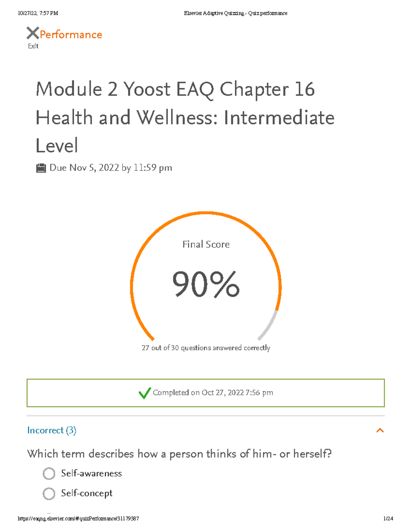Viewport: 411px width, 532px height.
Task: Click the orange chevron beside Incorrect (3)
Action: click(380, 430)
